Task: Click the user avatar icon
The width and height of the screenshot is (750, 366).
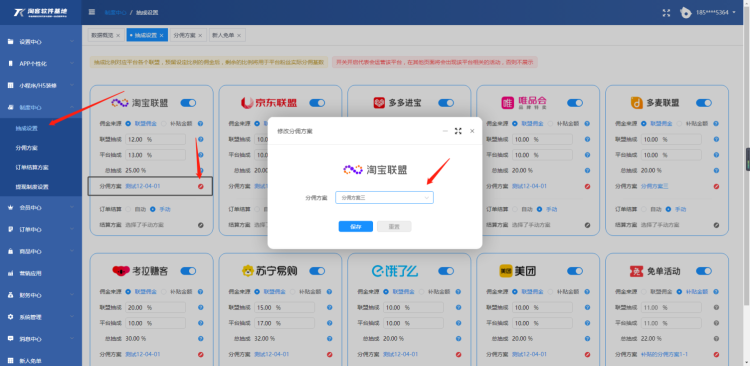Action: [686, 13]
